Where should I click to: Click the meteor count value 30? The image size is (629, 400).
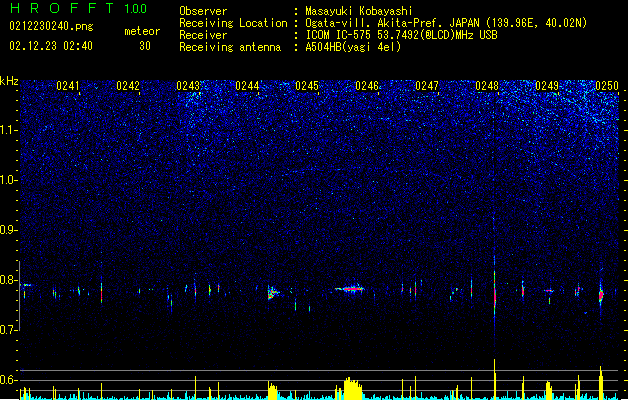tap(145, 46)
